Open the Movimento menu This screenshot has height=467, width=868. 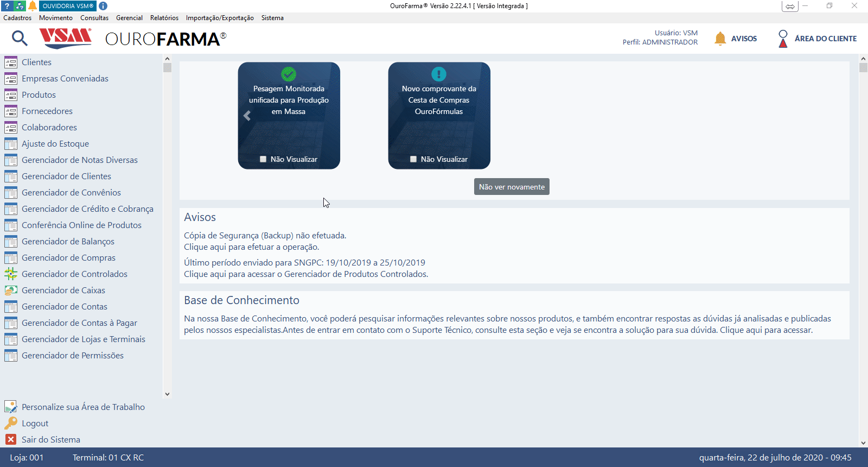pyautogui.click(x=56, y=18)
